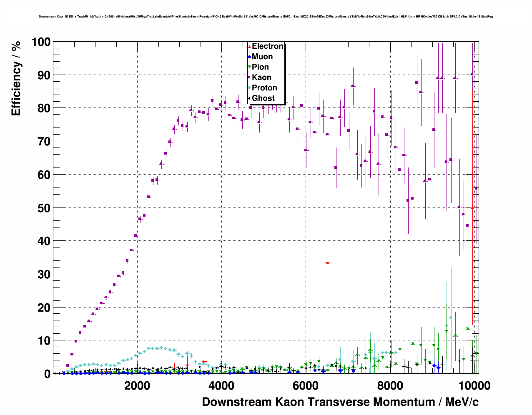532x415 pixels.
Task: Click the y-axis tick label "20"
Action: point(44,307)
